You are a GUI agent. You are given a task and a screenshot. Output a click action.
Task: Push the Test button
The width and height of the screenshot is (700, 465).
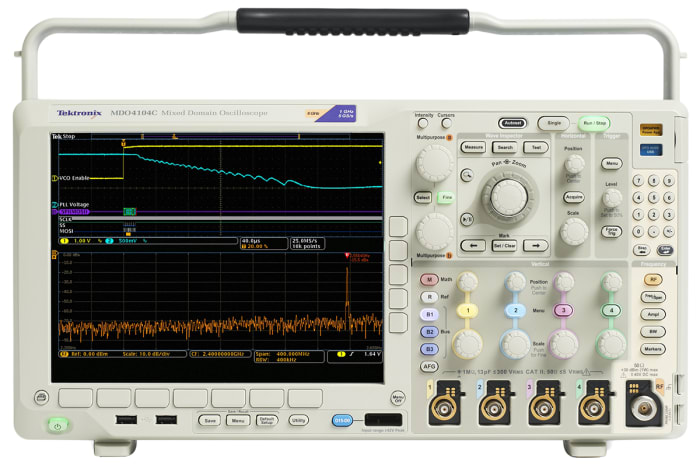point(536,147)
